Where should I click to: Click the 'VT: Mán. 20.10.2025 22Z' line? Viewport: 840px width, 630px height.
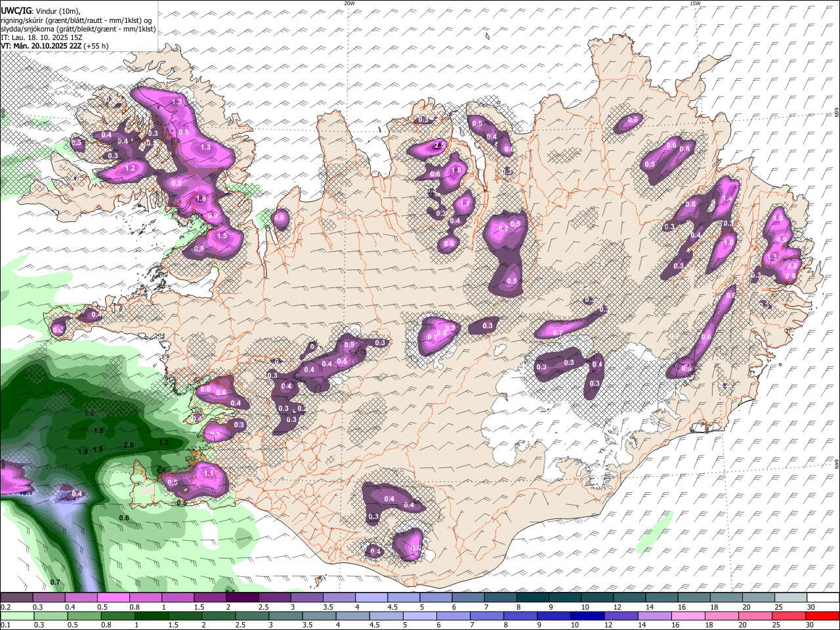click(54, 46)
